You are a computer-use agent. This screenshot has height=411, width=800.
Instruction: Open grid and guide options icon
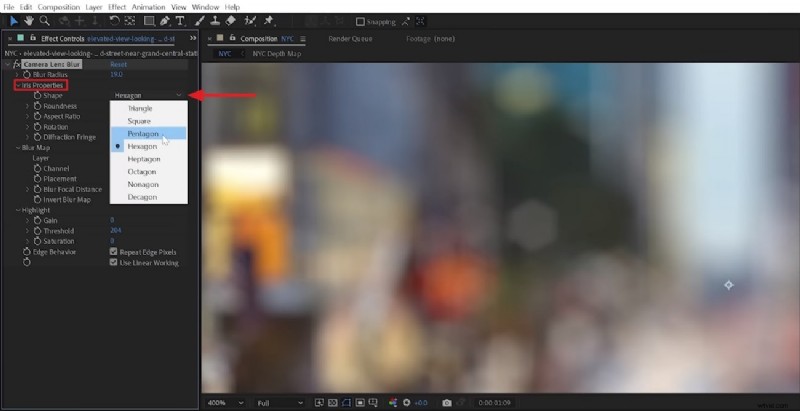(x=373, y=403)
